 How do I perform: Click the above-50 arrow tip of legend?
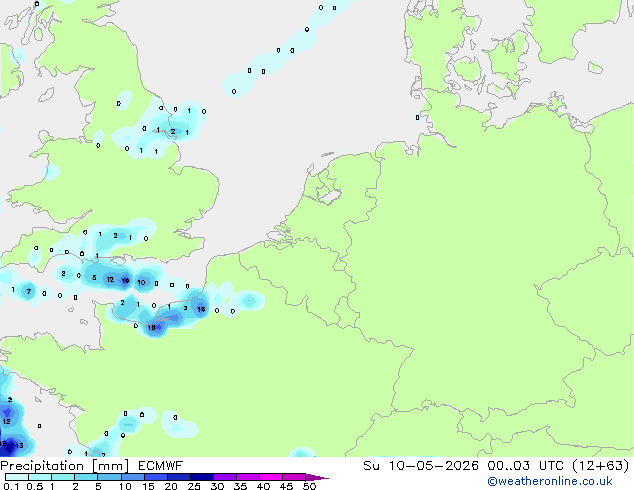click(x=317, y=477)
